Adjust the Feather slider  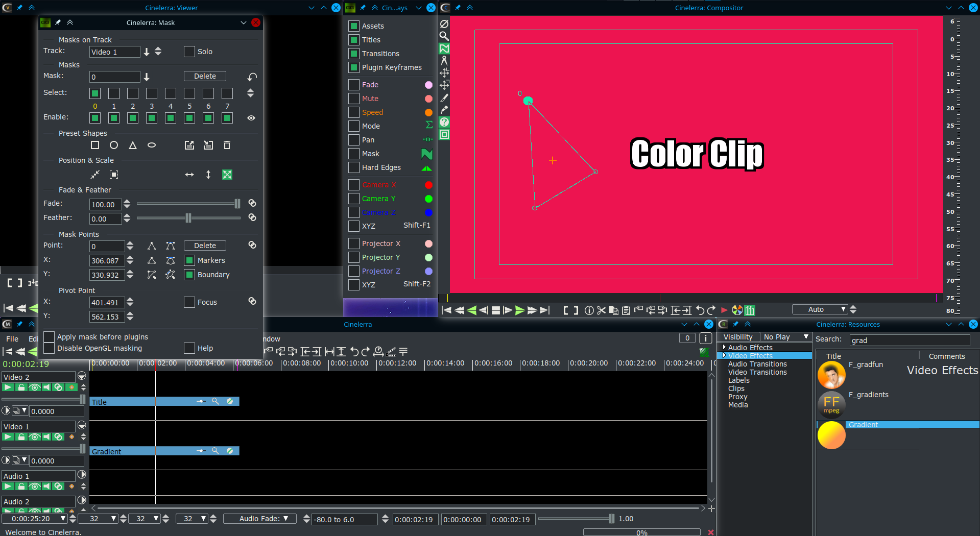[x=188, y=218]
